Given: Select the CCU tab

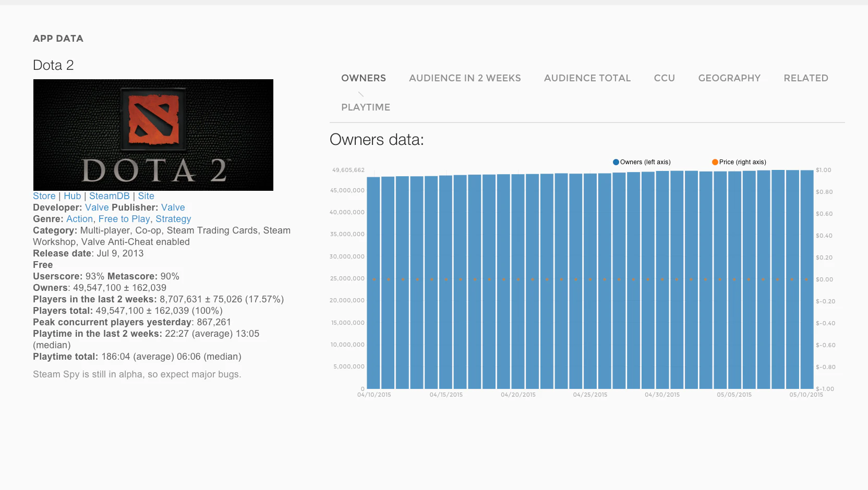Looking at the screenshot, I should (x=665, y=78).
